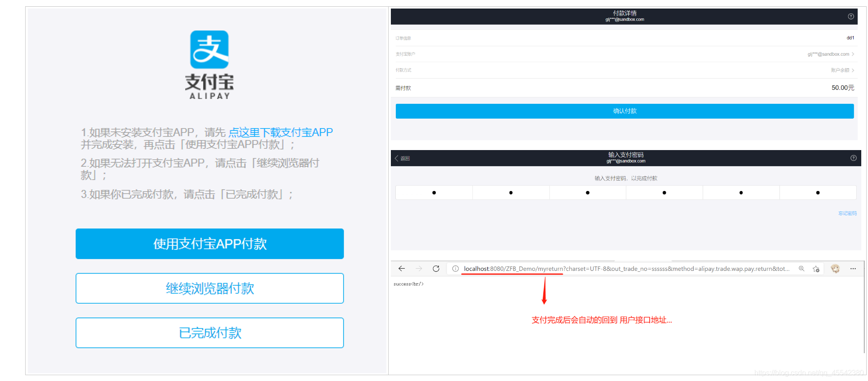Reload the page with refresh icon
Viewport: 868px width, 381px height.
436,269
